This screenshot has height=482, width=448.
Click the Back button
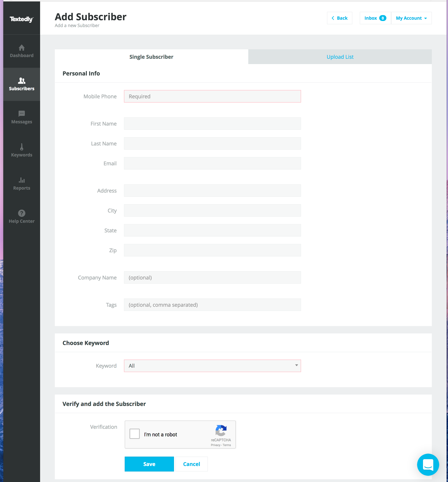[x=339, y=18]
